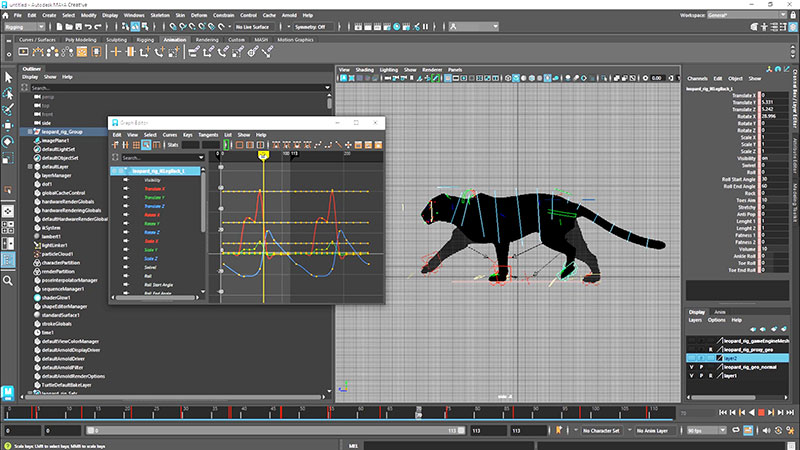This screenshot has width=800, height=450.
Task: Click the Outliner vertical scrollbar
Action: tap(329, 103)
